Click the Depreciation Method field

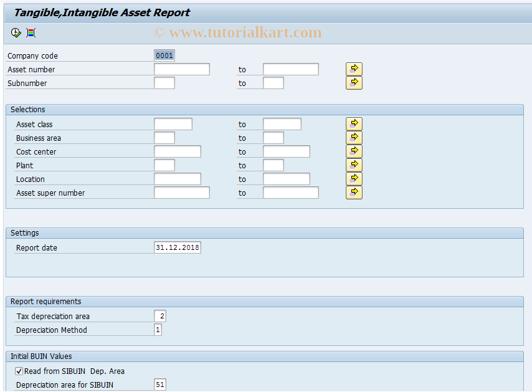158,330
